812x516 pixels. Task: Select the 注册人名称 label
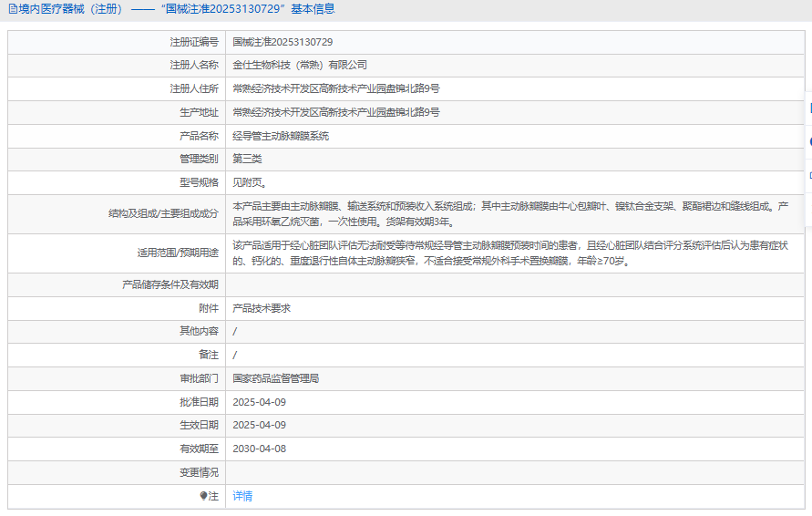[x=194, y=65]
